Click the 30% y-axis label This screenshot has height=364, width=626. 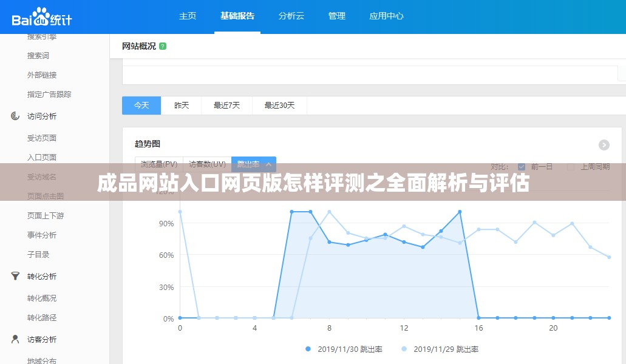pos(166,287)
